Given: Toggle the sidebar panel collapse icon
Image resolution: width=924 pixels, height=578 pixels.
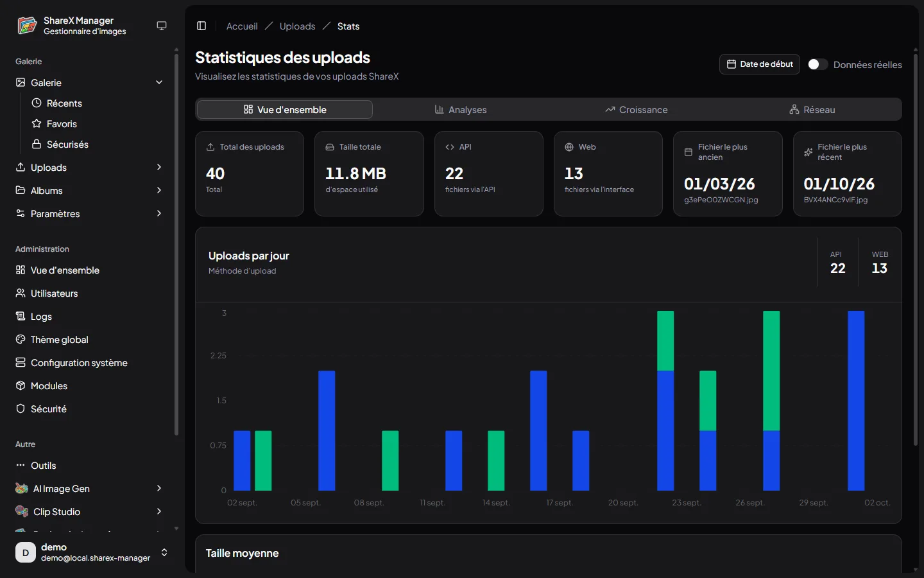Looking at the screenshot, I should click(201, 26).
